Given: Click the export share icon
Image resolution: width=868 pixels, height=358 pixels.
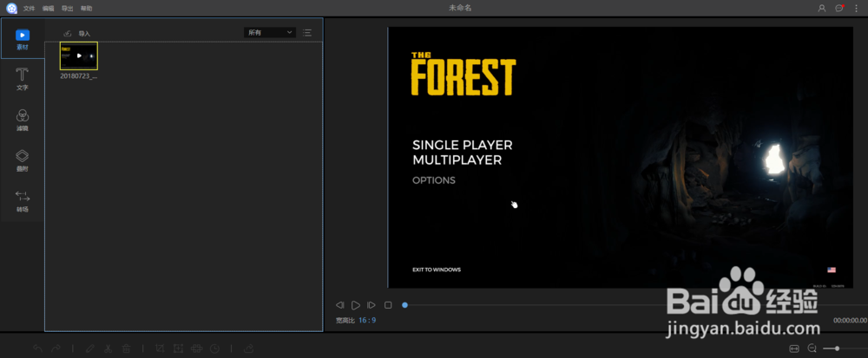Looking at the screenshot, I should (248, 348).
